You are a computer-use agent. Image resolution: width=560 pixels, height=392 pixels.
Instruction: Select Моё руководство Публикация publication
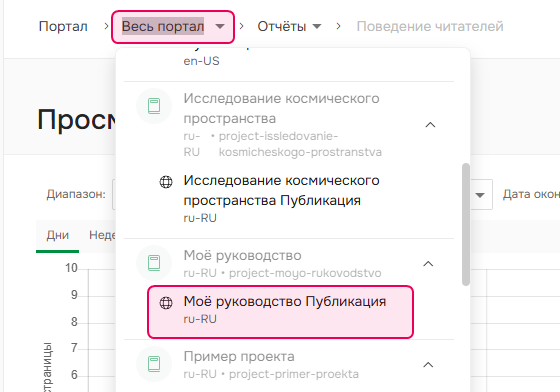pyautogui.click(x=280, y=312)
